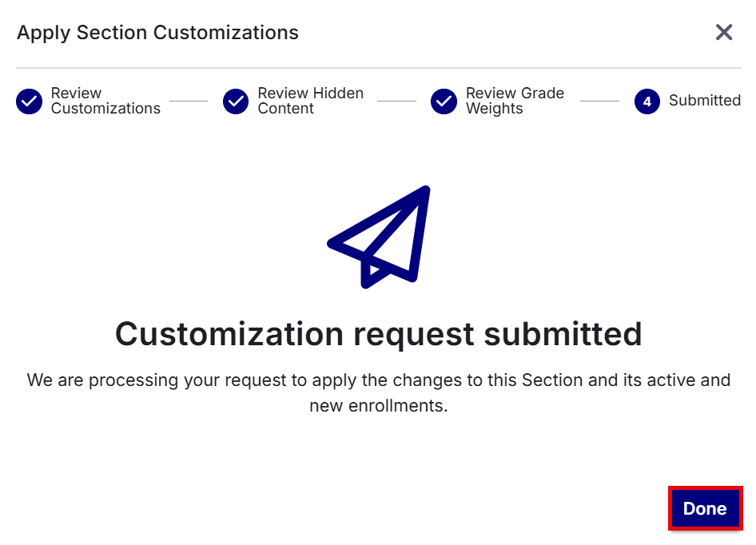This screenshot has height=545, width=756.
Task: Click the connector line after Review Customizations
Action: click(x=189, y=101)
